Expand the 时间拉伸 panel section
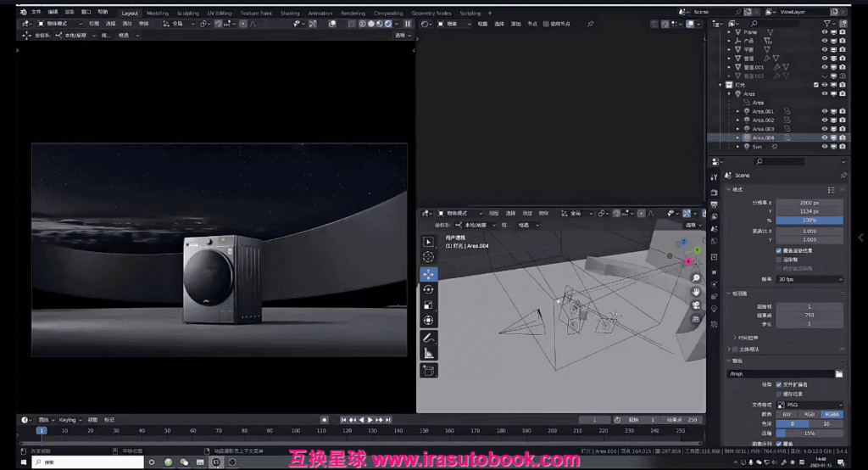The image size is (868, 470). [748, 337]
